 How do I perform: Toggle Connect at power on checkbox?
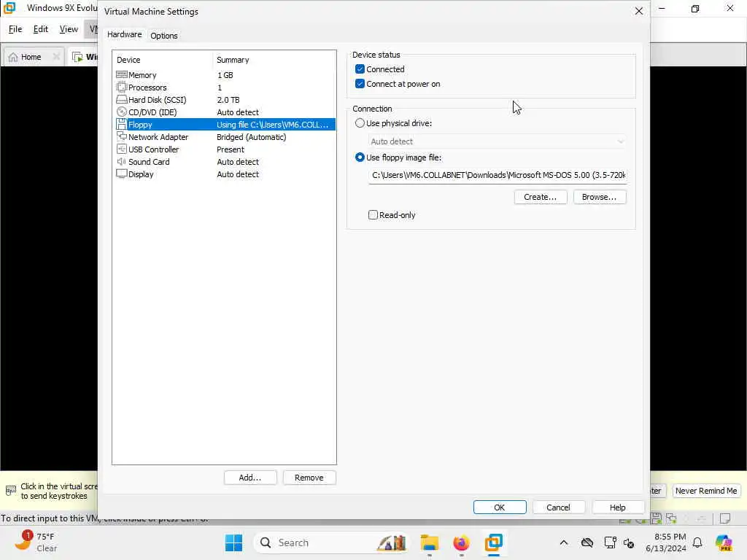click(x=360, y=84)
